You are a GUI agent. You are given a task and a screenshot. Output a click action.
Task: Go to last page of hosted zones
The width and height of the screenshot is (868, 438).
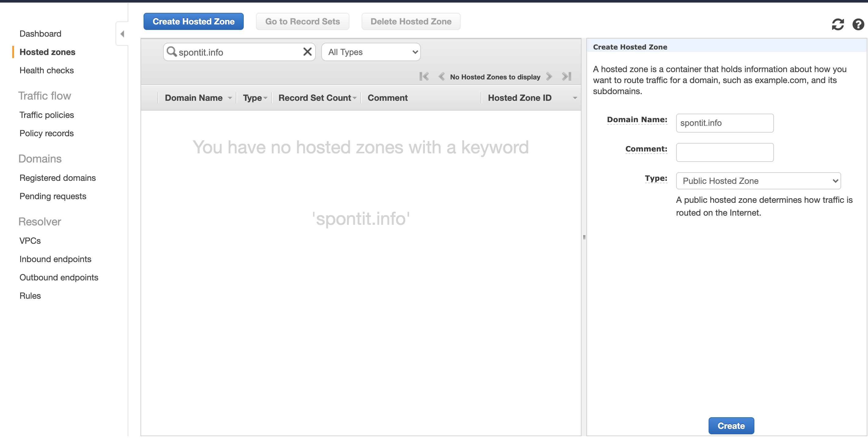point(567,76)
